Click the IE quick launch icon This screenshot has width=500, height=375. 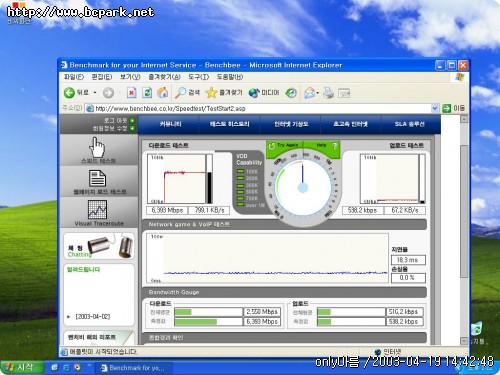pyautogui.click(x=66, y=367)
